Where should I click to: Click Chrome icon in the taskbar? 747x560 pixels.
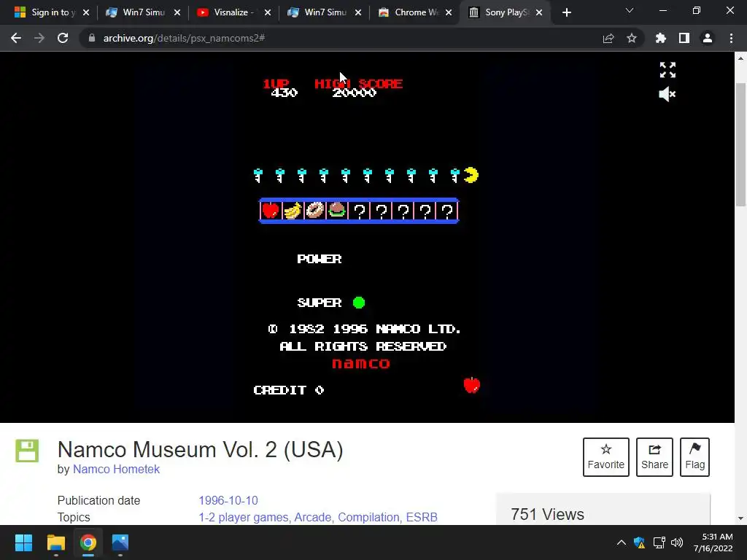click(x=88, y=542)
